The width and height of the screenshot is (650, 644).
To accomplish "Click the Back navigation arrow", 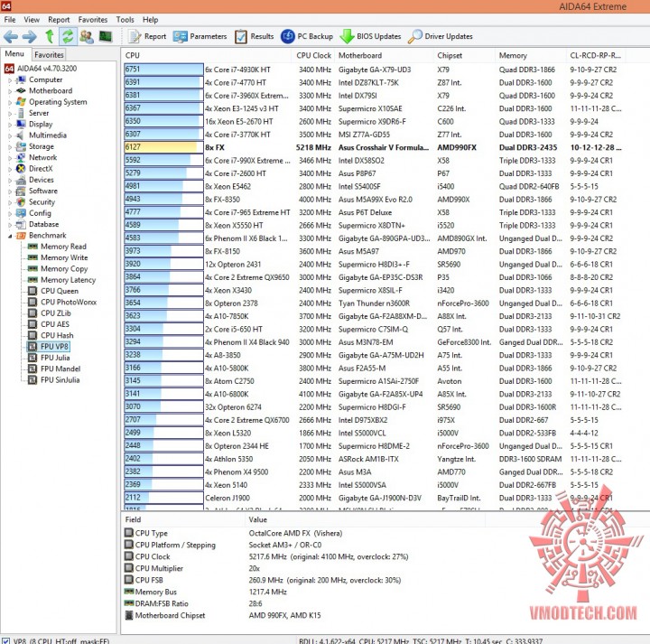I will (11, 37).
